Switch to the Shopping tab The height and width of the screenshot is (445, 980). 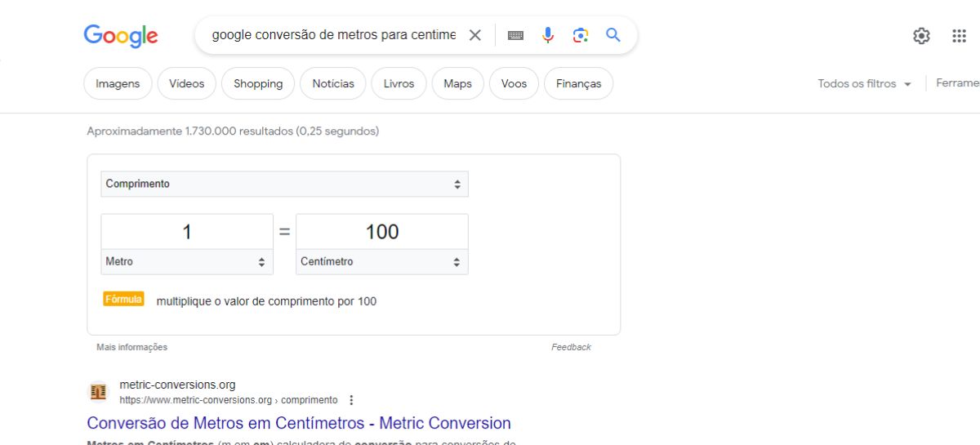tap(258, 83)
